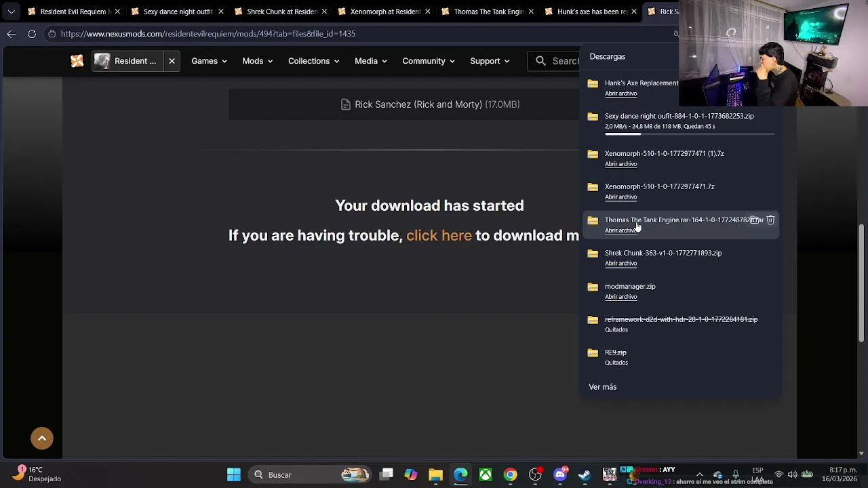868x488 pixels.
Task: Close the Shrek Chunk tab
Action: click(323, 12)
